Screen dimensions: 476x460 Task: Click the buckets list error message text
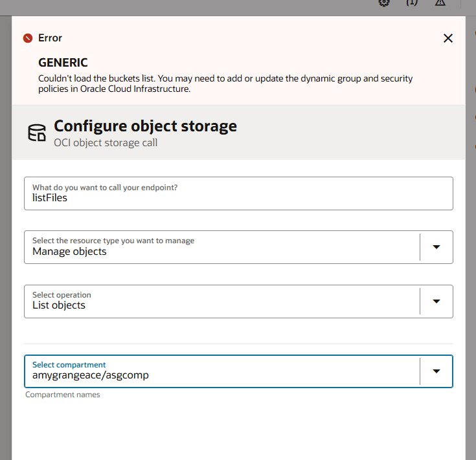(x=225, y=83)
